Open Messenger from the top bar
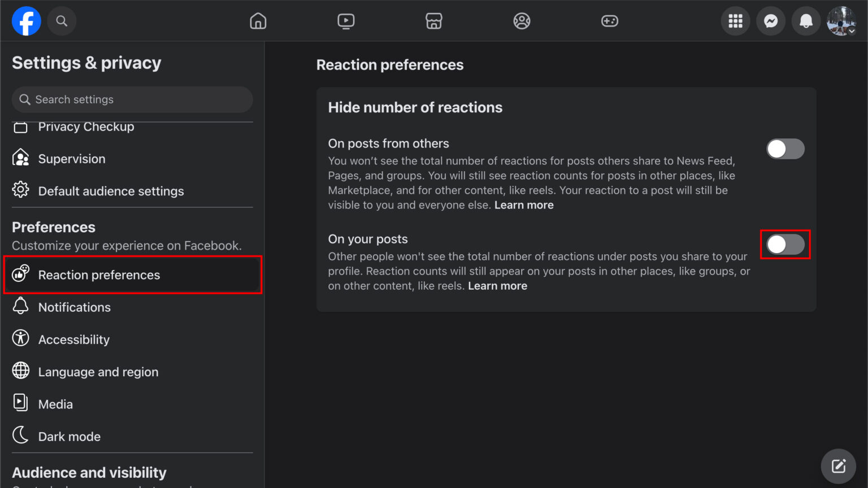This screenshot has width=868, height=488. click(771, 21)
